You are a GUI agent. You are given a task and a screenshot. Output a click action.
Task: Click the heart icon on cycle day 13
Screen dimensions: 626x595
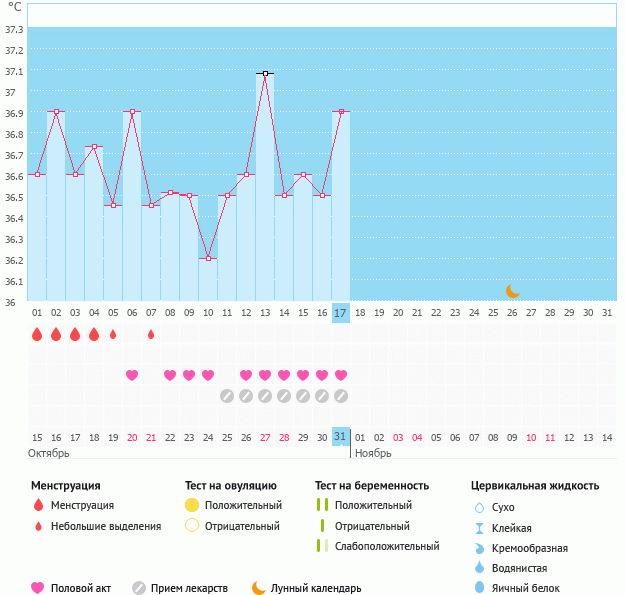coord(265,375)
